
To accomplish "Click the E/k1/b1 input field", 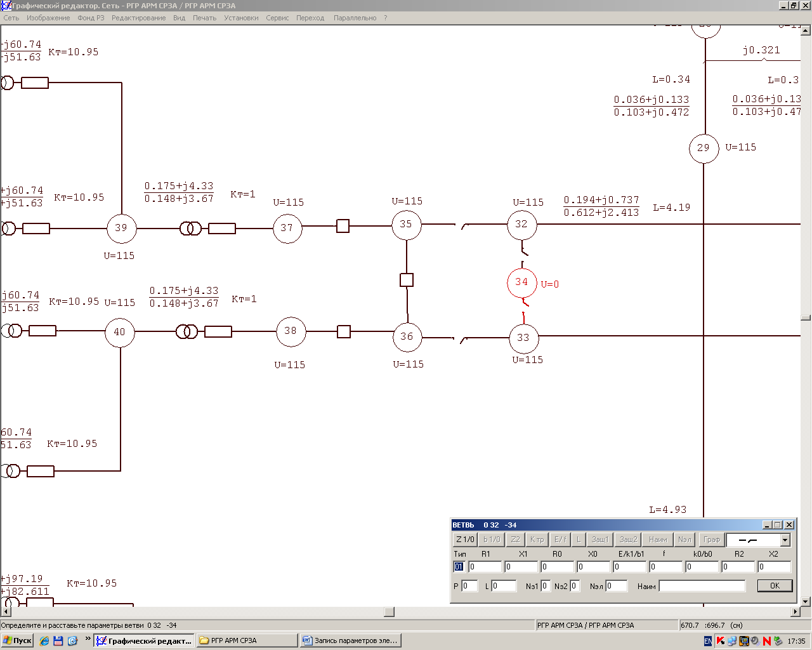I will point(629,567).
